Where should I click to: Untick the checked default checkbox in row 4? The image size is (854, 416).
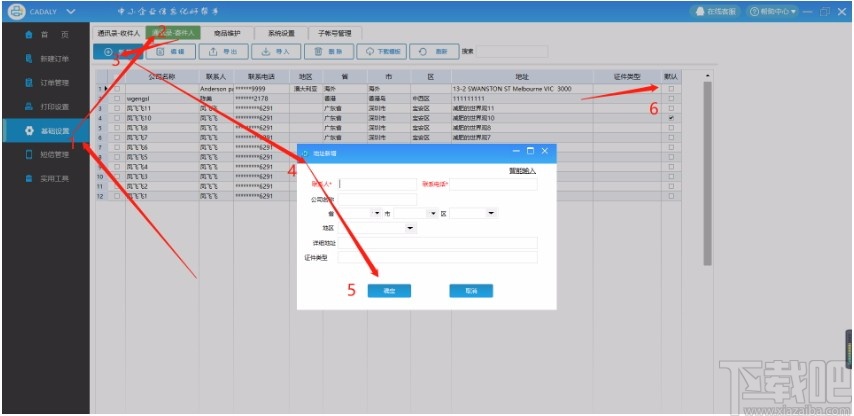(671, 118)
